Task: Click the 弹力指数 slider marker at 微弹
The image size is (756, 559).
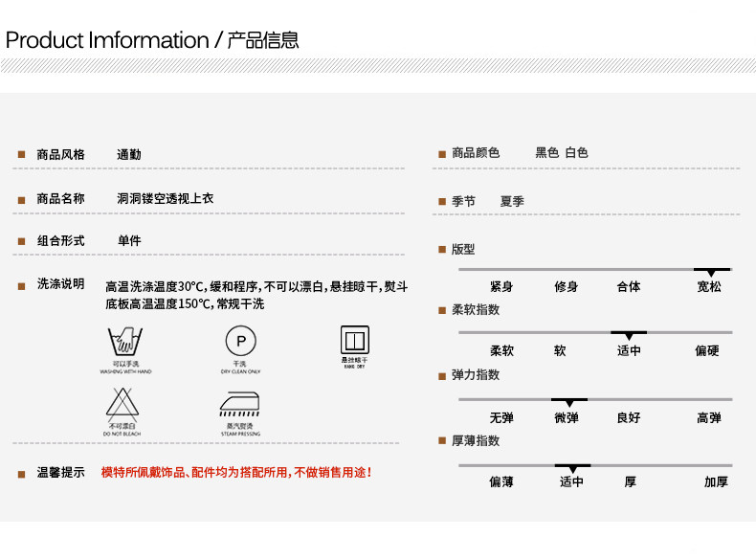Action: [x=569, y=402]
